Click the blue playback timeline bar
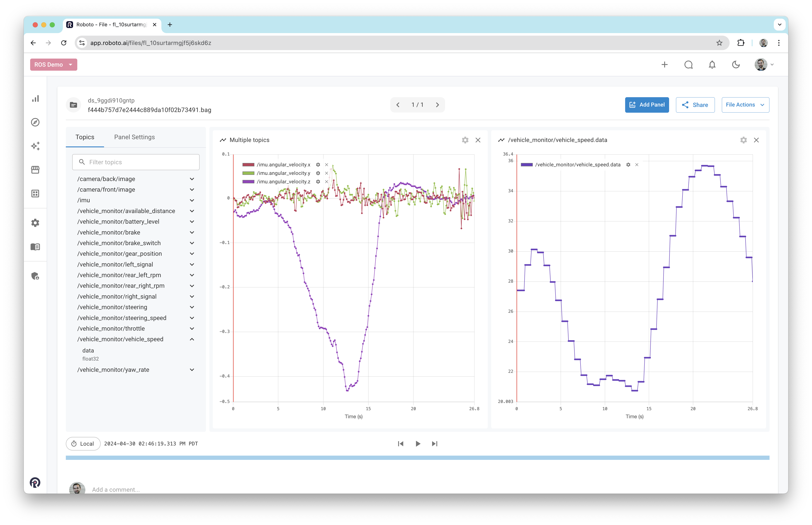The image size is (812, 525). tap(417, 458)
